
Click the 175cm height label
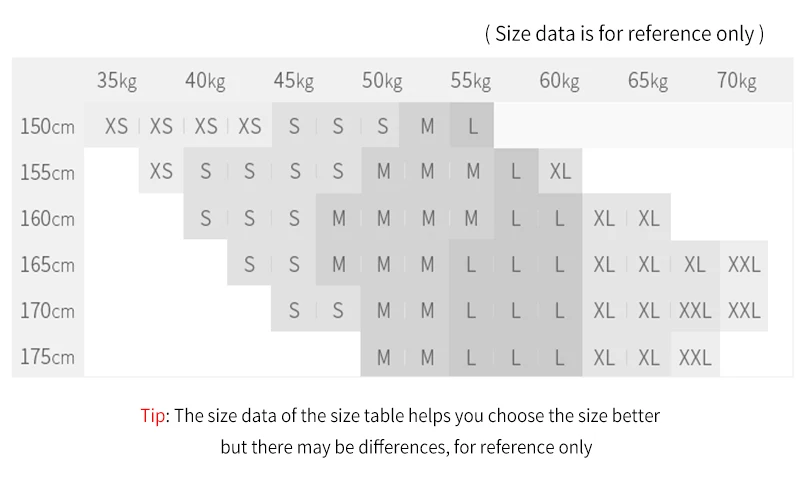point(48,357)
